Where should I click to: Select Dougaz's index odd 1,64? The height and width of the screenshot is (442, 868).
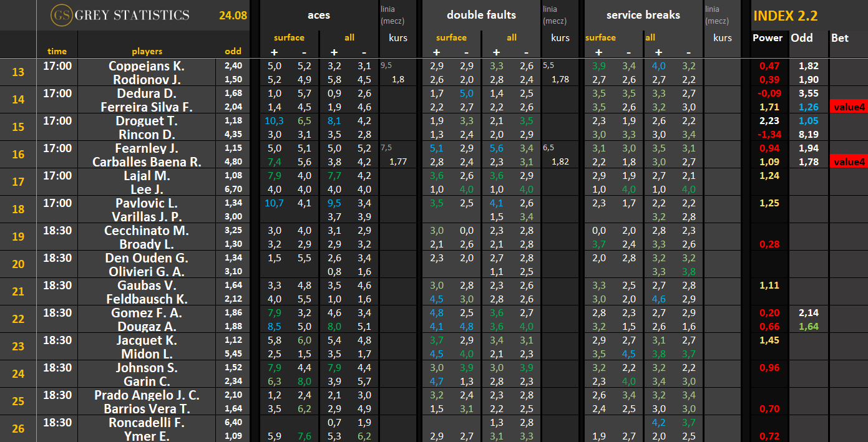(809, 327)
